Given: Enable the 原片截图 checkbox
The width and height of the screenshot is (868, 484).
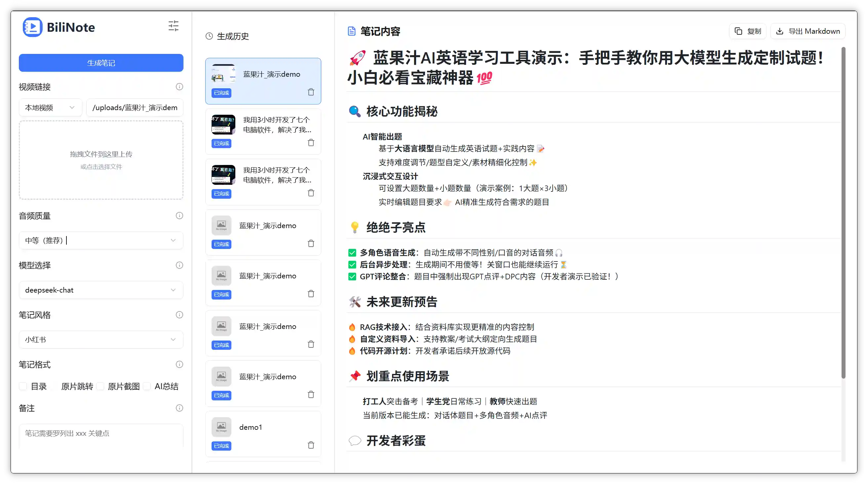Looking at the screenshot, I should click(101, 386).
